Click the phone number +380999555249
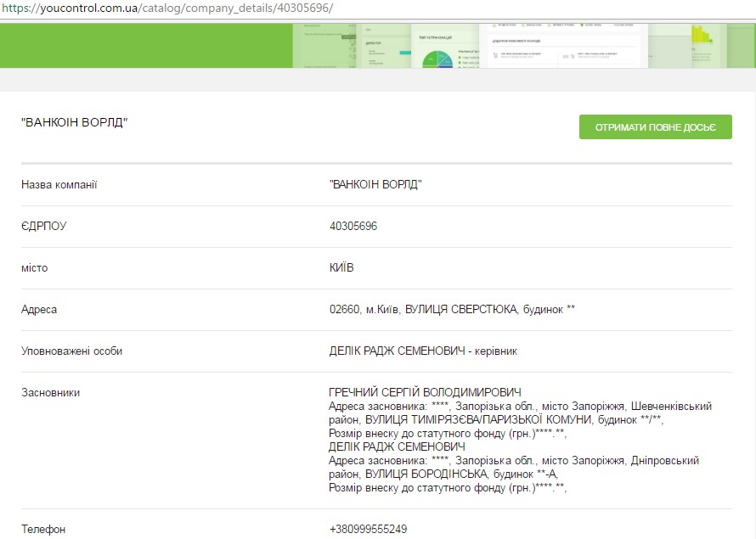756x539 pixels. coord(368,530)
